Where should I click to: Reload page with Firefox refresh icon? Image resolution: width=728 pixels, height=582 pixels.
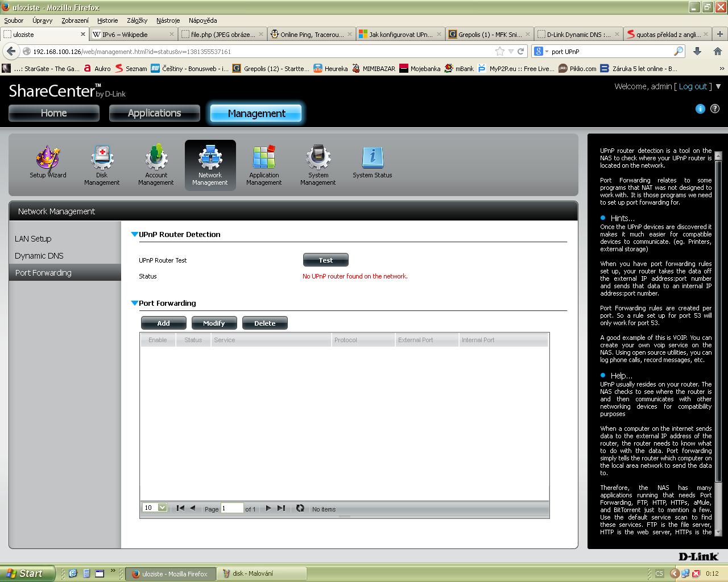tap(520, 51)
